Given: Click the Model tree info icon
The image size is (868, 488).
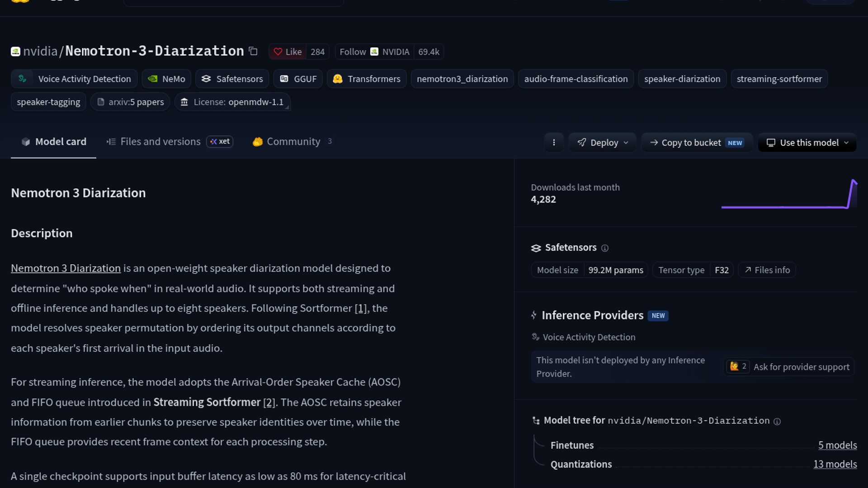Looking at the screenshot, I should pos(777,422).
